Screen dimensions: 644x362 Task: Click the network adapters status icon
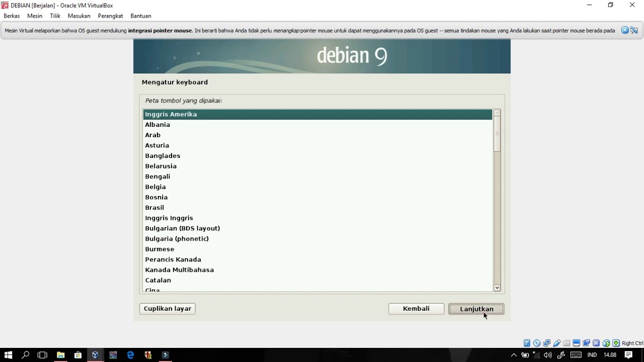[547, 343]
